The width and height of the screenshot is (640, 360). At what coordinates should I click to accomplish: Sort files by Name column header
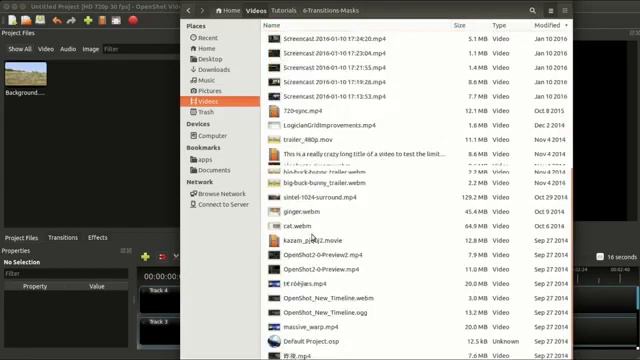271,25
